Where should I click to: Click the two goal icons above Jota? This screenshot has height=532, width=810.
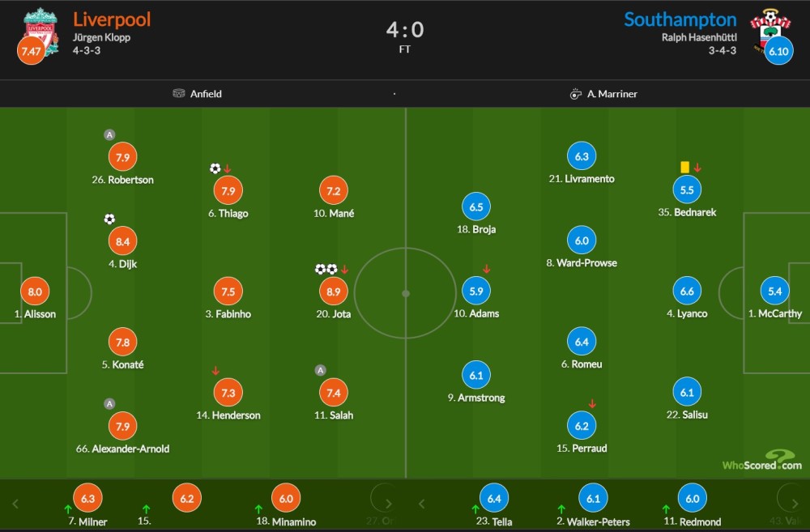click(x=326, y=269)
